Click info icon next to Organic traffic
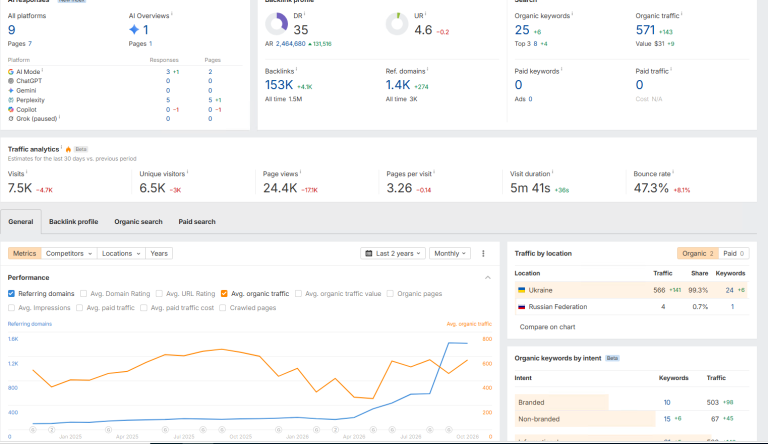This screenshot has width=768, height=444. point(682,14)
